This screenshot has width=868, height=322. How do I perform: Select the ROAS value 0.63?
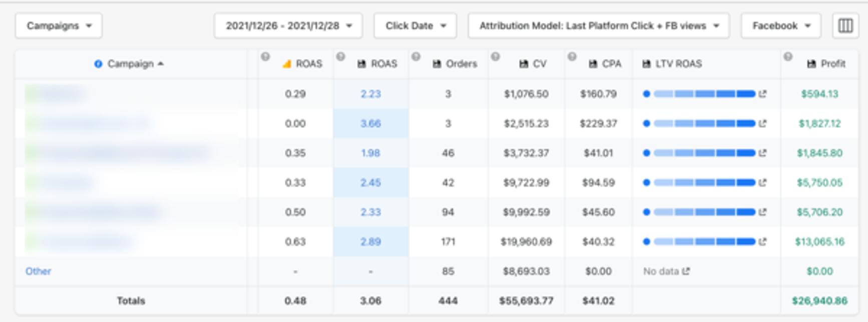pyautogui.click(x=295, y=241)
